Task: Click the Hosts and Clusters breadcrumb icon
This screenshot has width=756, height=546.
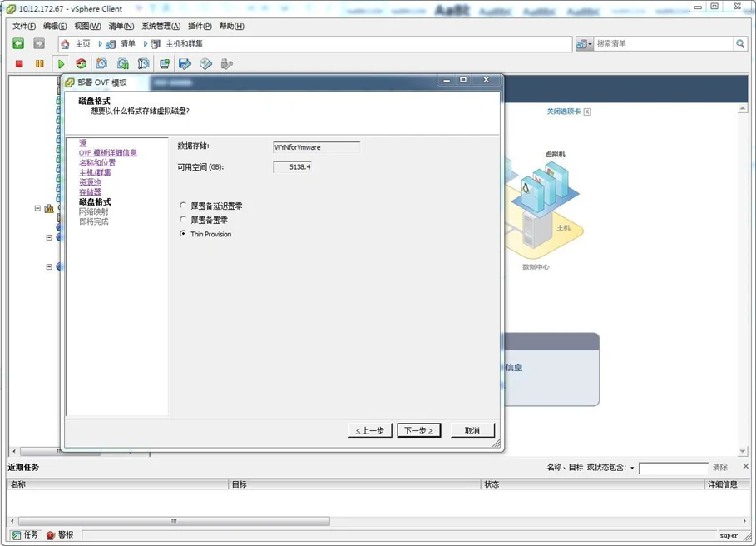Action: (x=156, y=44)
